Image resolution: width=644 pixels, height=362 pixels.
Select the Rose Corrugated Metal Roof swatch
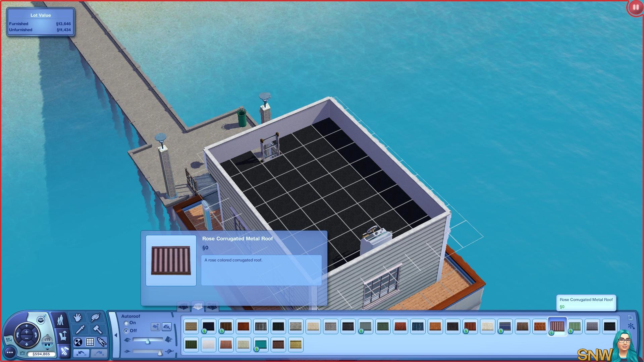(557, 326)
